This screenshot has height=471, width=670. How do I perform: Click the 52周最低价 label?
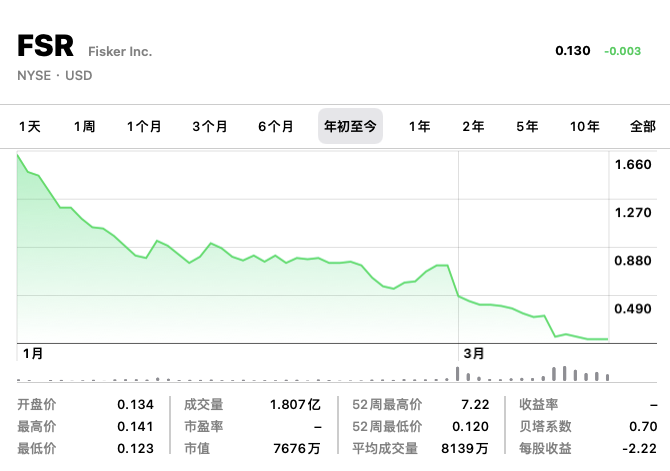pyautogui.click(x=387, y=427)
